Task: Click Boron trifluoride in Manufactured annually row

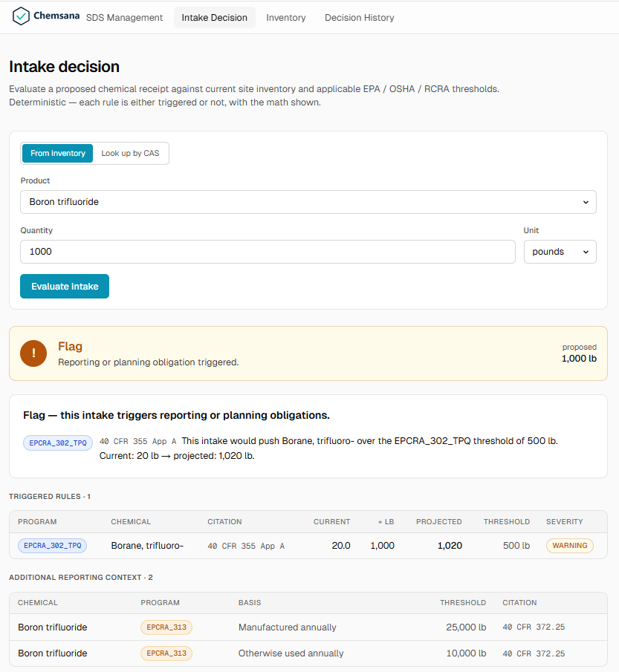Action: (x=53, y=627)
